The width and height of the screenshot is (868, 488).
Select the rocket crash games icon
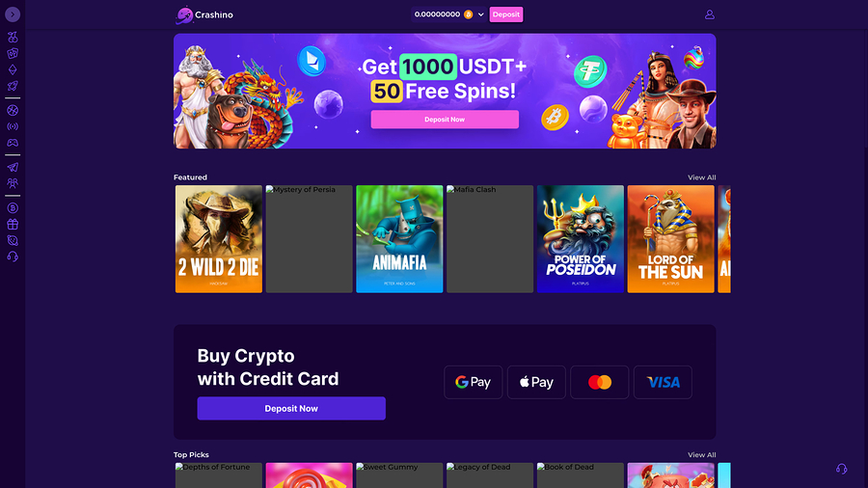(x=13, y=86)
